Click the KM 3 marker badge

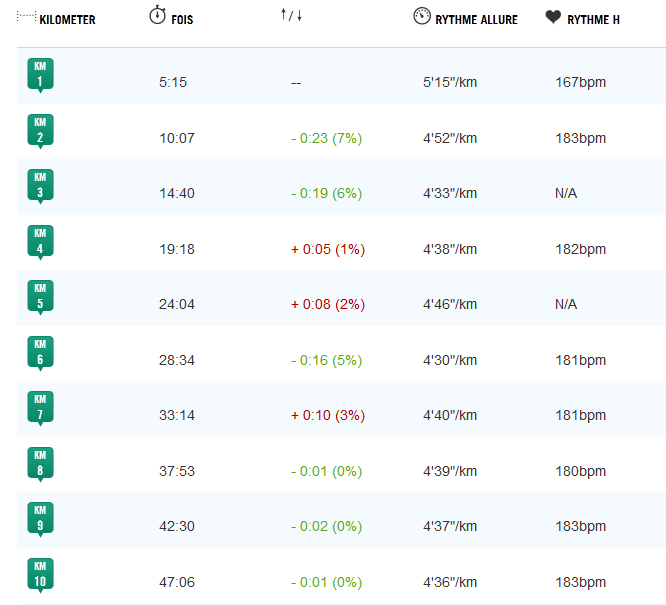point(40,187)
